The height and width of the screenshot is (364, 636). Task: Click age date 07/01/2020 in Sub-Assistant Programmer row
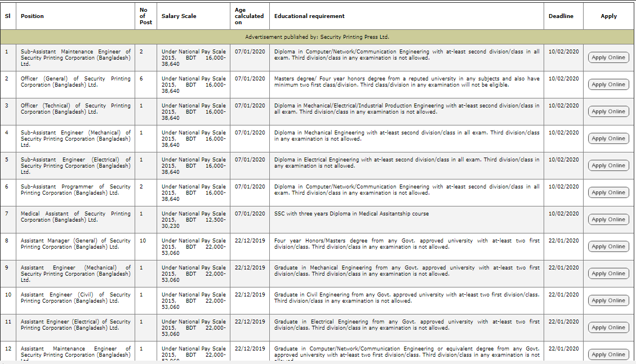point(250,186)
